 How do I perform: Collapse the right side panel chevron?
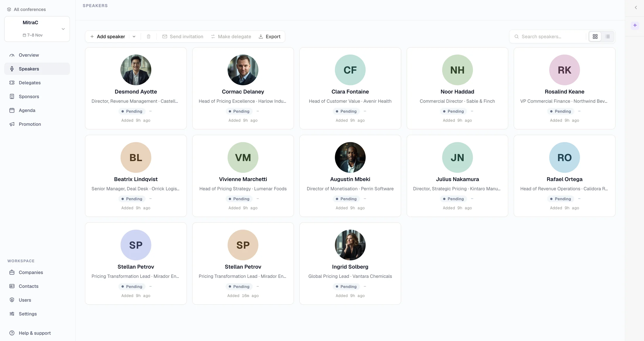pos(636,8)
